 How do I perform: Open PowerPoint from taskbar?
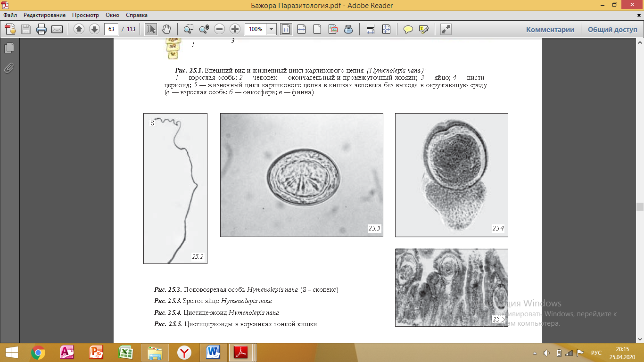[96, 352]
